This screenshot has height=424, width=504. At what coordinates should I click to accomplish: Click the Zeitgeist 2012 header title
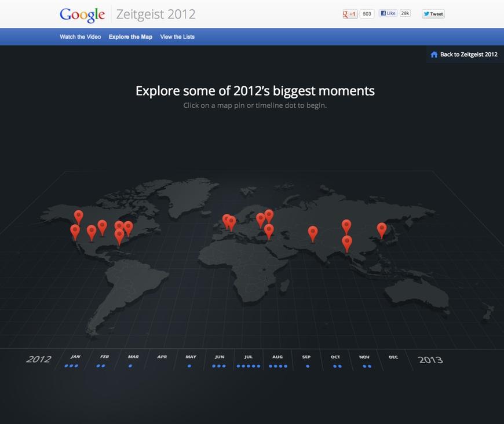point(156,14)
